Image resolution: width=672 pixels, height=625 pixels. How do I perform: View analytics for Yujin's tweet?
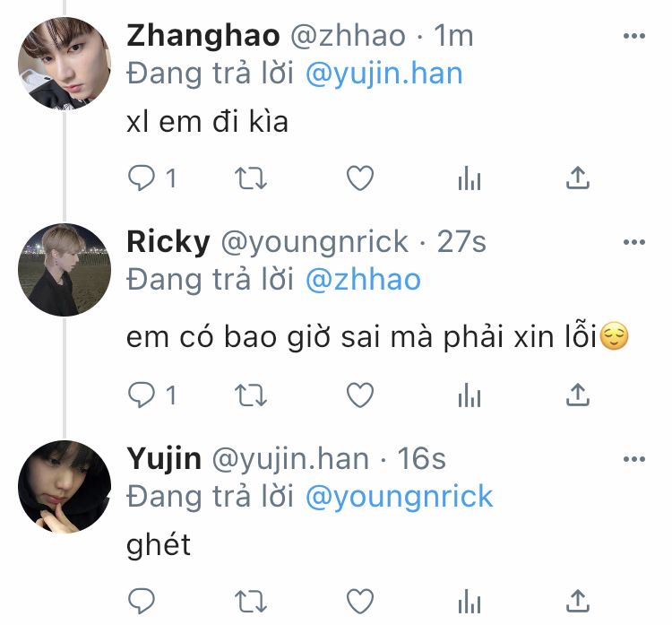(x=470, y=601)
